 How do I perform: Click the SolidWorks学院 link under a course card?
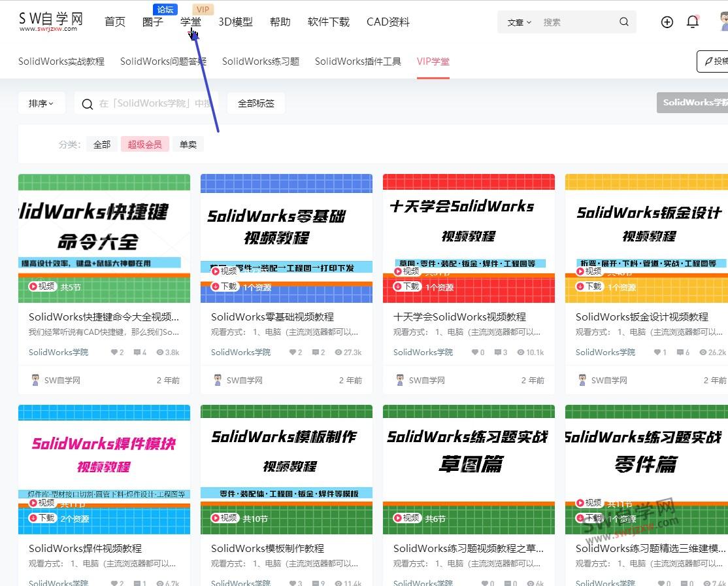[58, 352]
